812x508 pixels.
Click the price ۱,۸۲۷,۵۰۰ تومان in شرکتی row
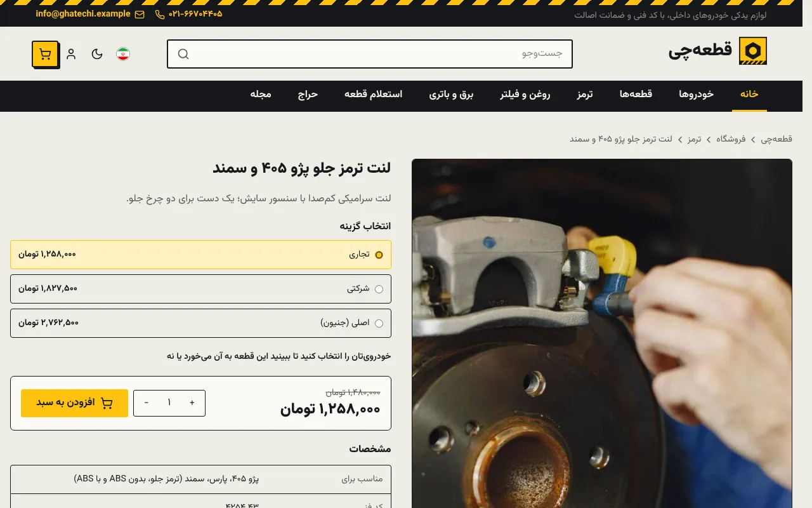(48, 289)
